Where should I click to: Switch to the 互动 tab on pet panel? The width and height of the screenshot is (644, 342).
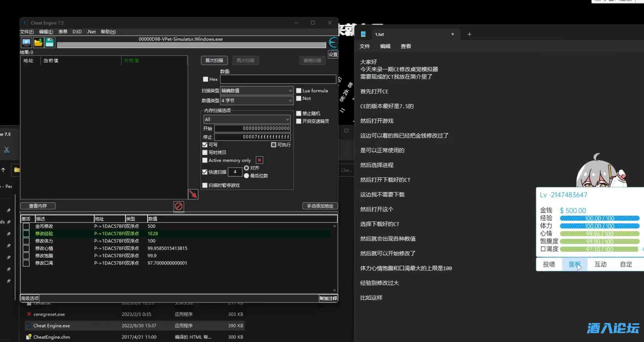point(600,264)
